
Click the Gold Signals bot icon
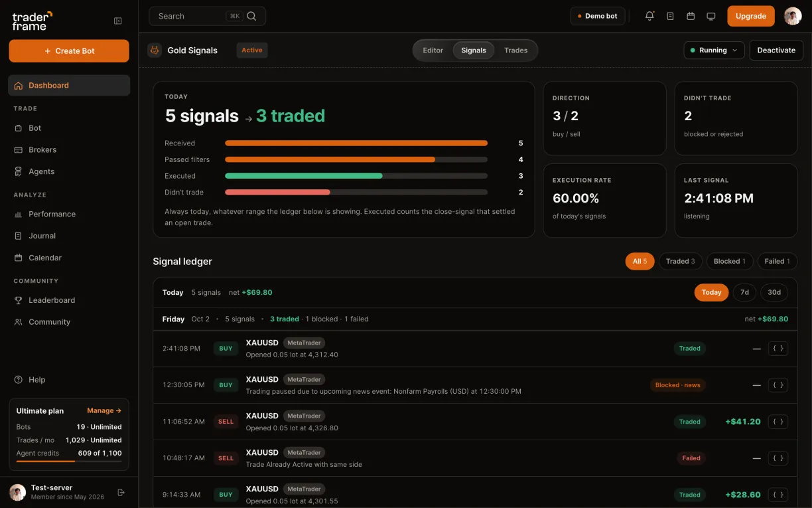(155, 50)
